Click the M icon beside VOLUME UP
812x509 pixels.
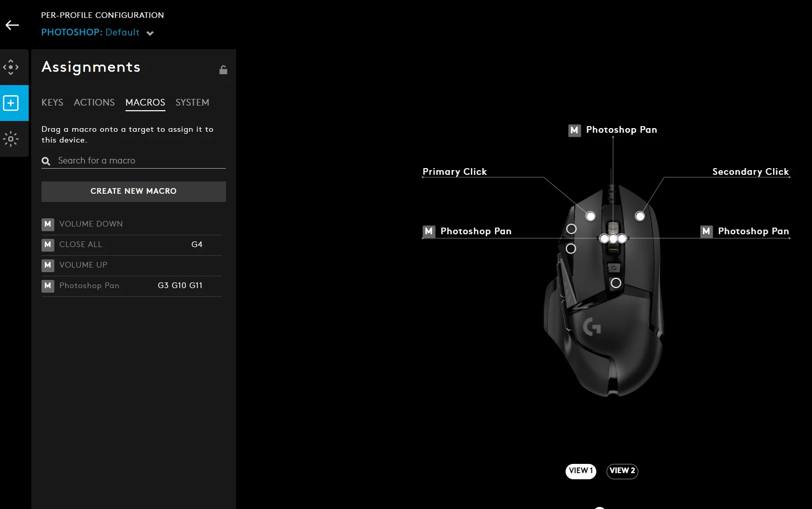(48, 265)
